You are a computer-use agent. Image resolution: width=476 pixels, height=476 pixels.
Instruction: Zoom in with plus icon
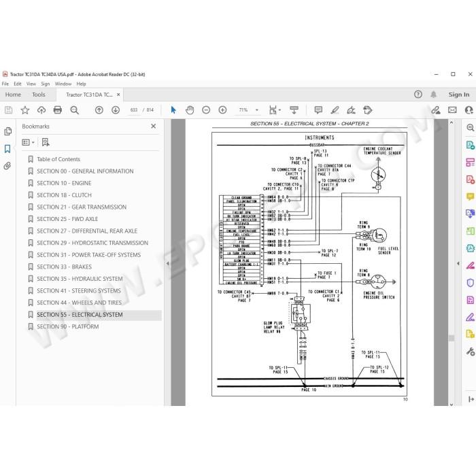[222, 110]
